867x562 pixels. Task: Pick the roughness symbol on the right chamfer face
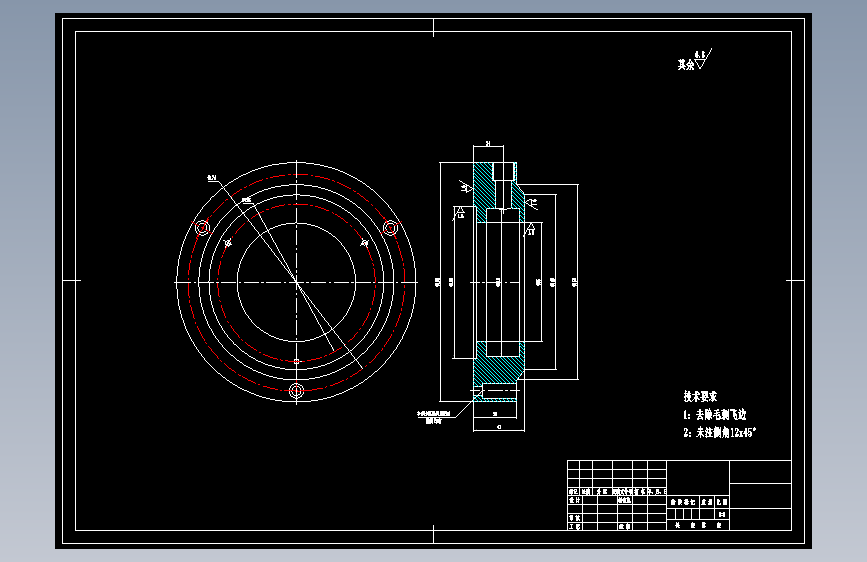pos(531,202)
